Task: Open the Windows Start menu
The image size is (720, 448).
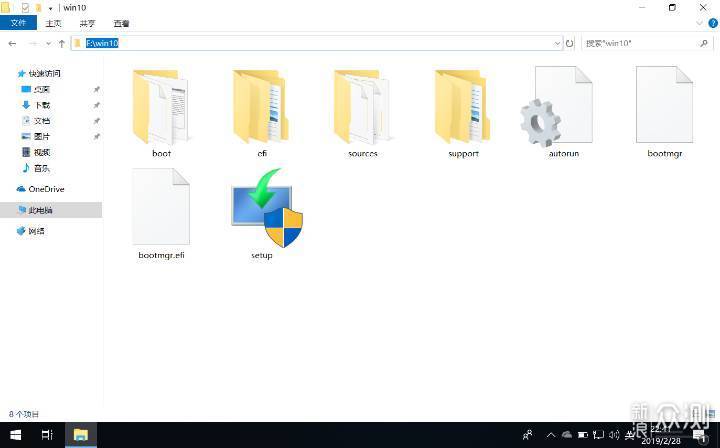Action: (15, 435)
